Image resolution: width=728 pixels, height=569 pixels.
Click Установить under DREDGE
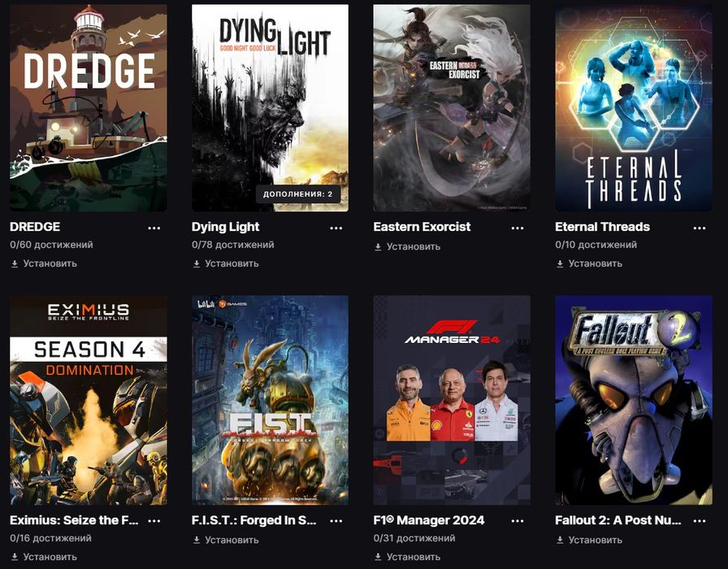click(x=44, y=263)
